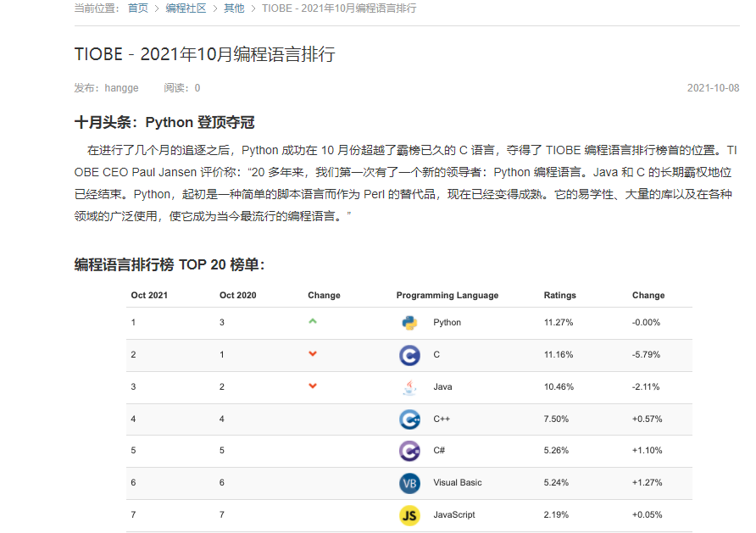This screenshot has width=756, height=533.
Task: Click heading 十月头条: Python 登顶夺冠
Action: (x=164, y=122)
